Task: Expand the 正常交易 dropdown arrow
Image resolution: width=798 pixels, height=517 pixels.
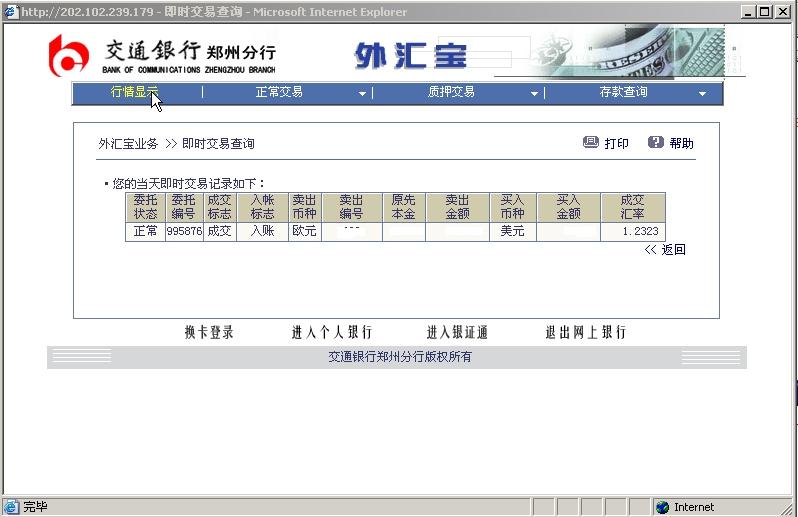Action: (x=362, y=94)
